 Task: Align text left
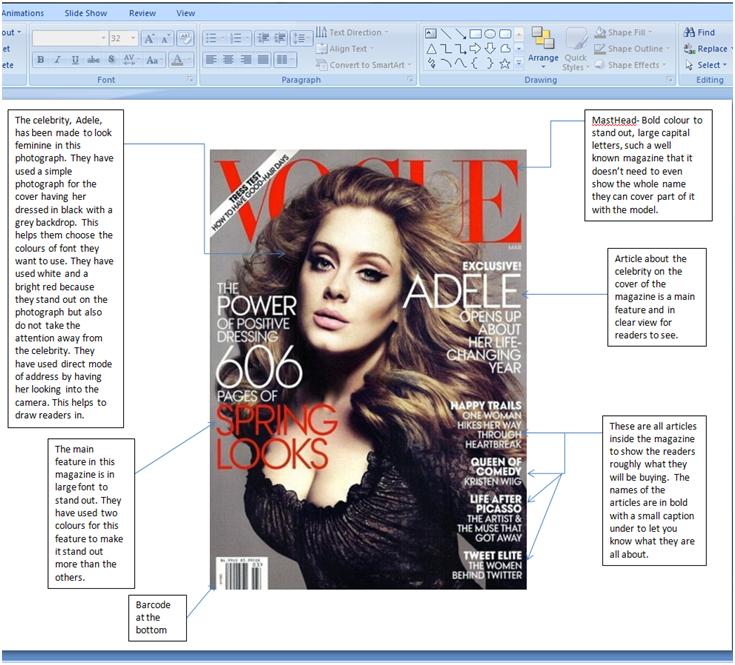[211, 60]
